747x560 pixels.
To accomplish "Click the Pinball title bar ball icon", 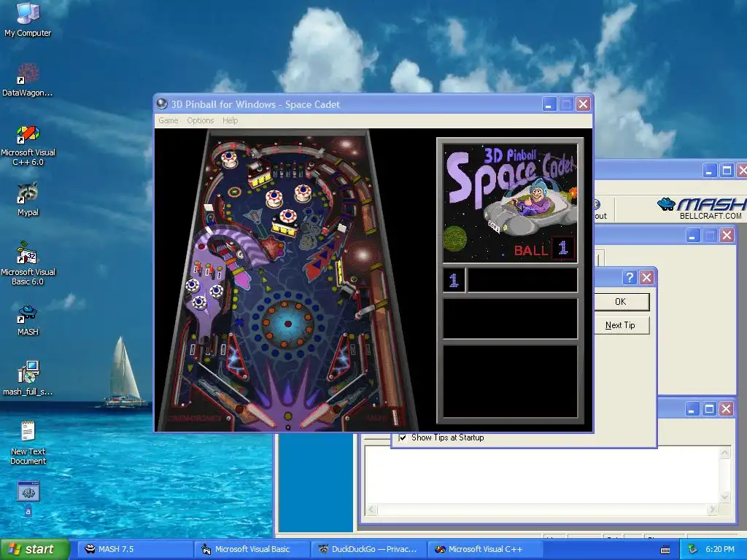I will (x=162, y=104).
